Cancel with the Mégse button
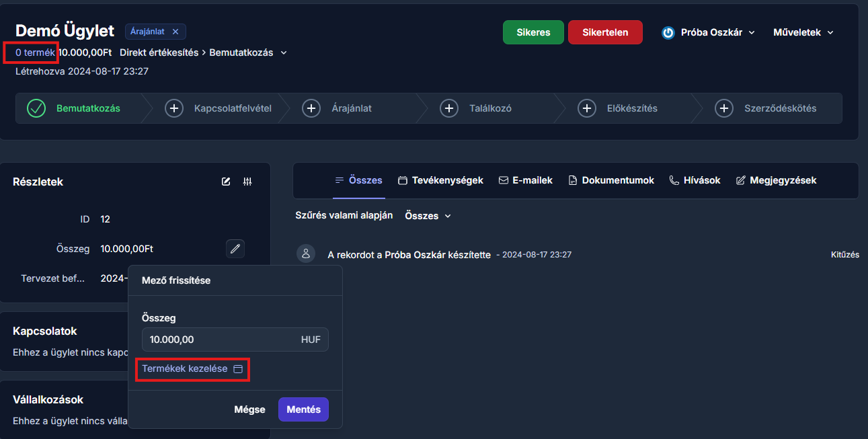This screenshot has height=439, width=868. pyautogui.click(x=249, y=409)
